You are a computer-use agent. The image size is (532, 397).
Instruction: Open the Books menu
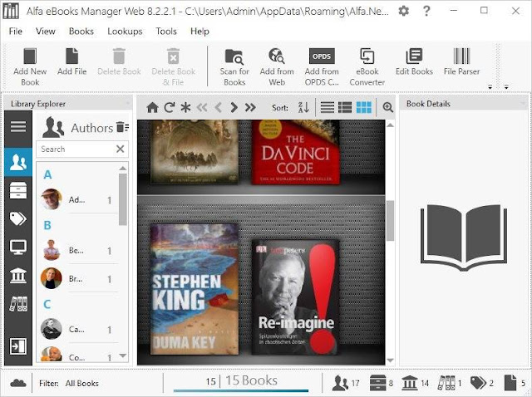[81, 32]
